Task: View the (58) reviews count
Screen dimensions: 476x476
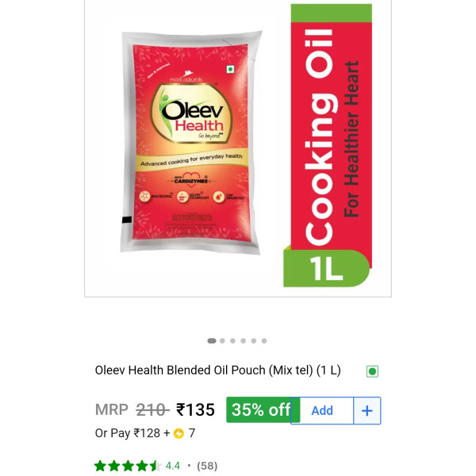Action: (207, 466)
